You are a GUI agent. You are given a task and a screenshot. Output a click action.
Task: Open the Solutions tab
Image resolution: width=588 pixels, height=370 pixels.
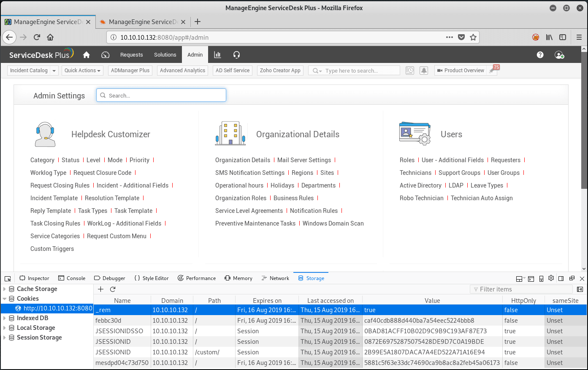[165, 54]
